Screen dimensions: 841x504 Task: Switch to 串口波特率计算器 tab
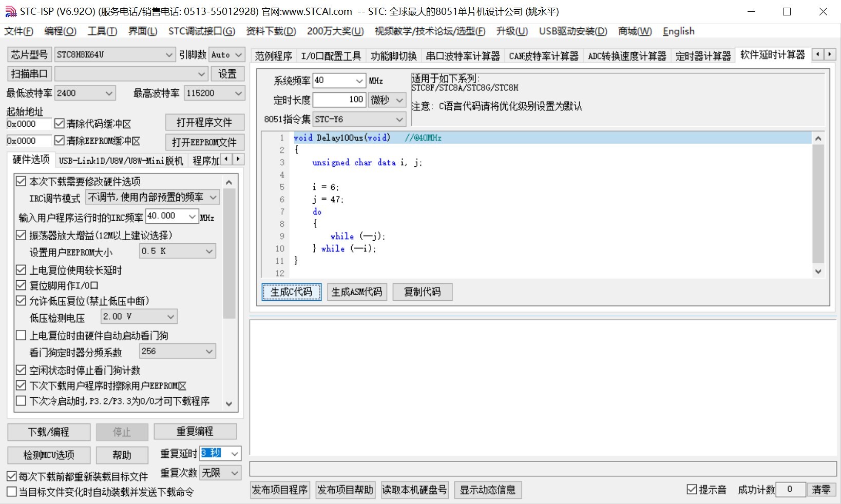463,56
